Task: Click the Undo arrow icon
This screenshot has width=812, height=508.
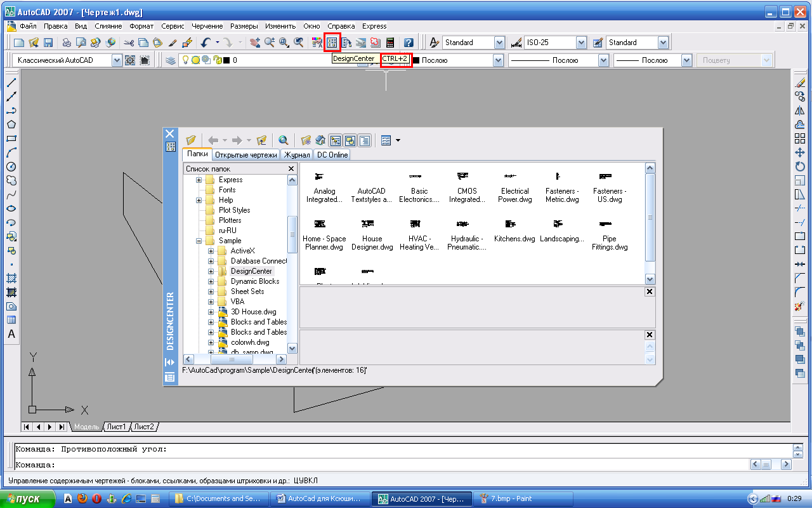Action: coord(205,43)
